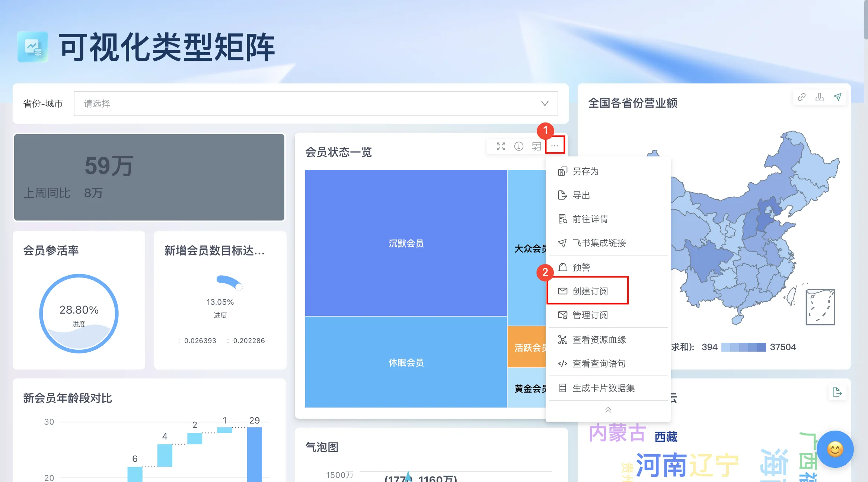Image resolution: width=868 pixels, height=482 pixels.
Task: Click the bell icon next to 预警
Action: (x=562, y=267)
